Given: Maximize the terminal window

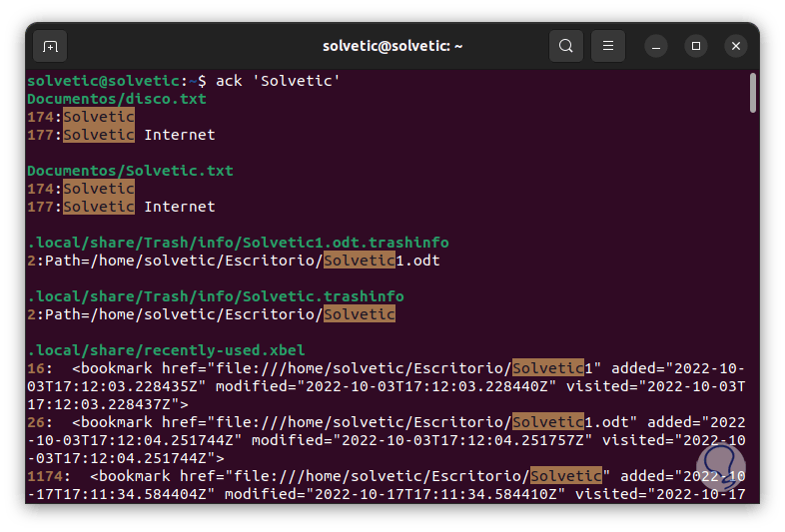Looking at the screenshot, I should coord(696,46).
